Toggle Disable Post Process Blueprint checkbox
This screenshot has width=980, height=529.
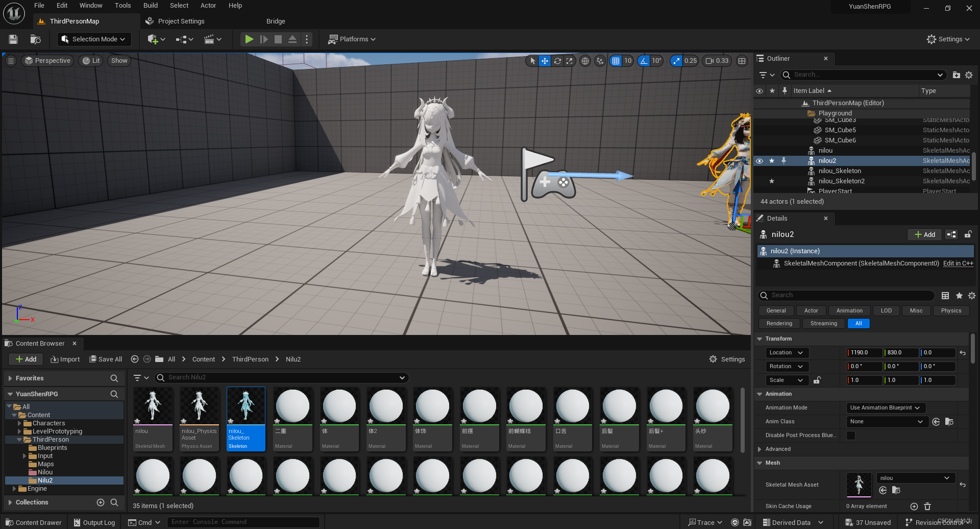click(851, 436)
